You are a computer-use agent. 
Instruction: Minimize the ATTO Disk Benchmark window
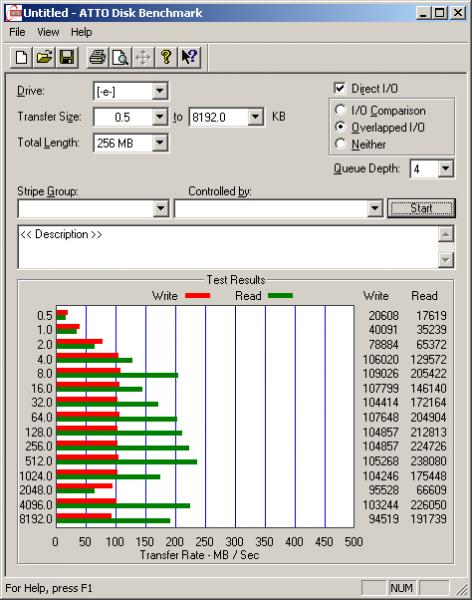click(423, 13)
